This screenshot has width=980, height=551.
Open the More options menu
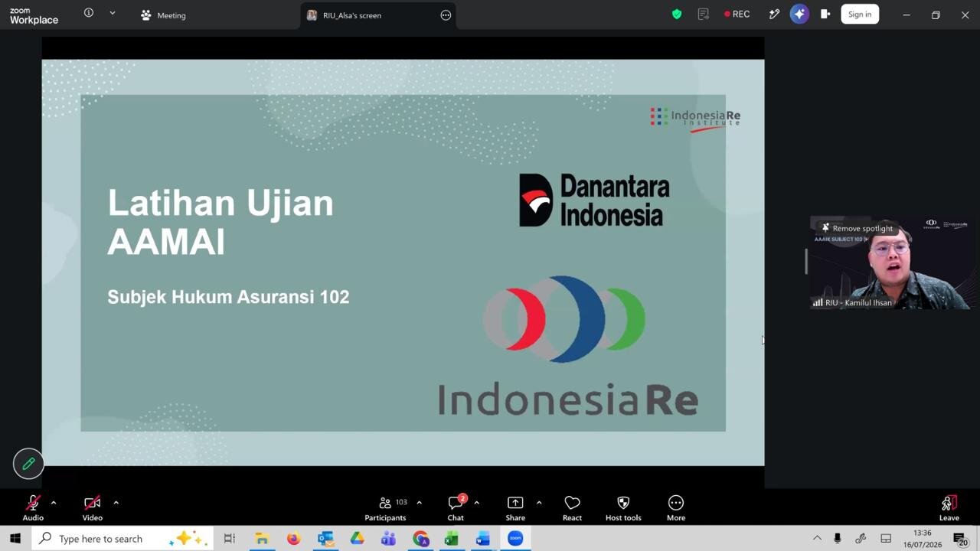coord(676,507)
